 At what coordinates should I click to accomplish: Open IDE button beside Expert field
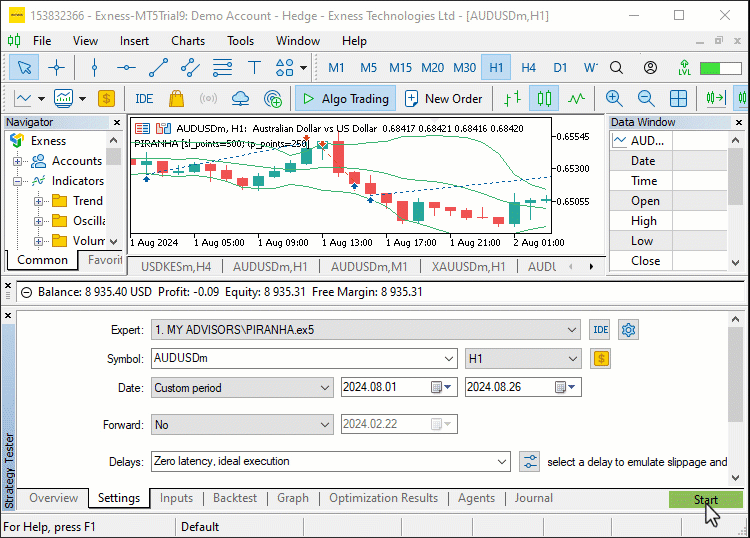pyautogui.click(x=600, y=330)
